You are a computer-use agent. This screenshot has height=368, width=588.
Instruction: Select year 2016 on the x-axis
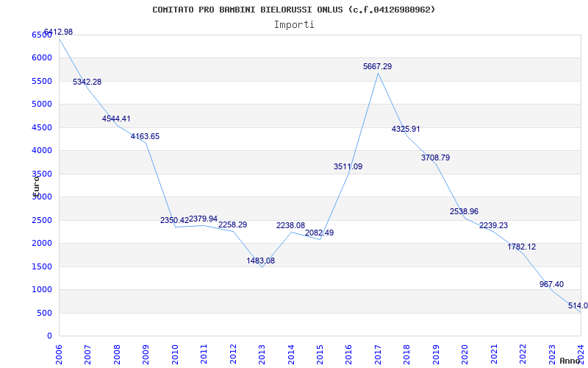(349, 354)
